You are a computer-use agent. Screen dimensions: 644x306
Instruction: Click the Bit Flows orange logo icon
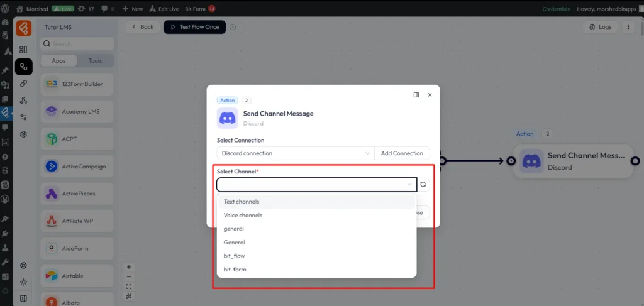point(24,28)
